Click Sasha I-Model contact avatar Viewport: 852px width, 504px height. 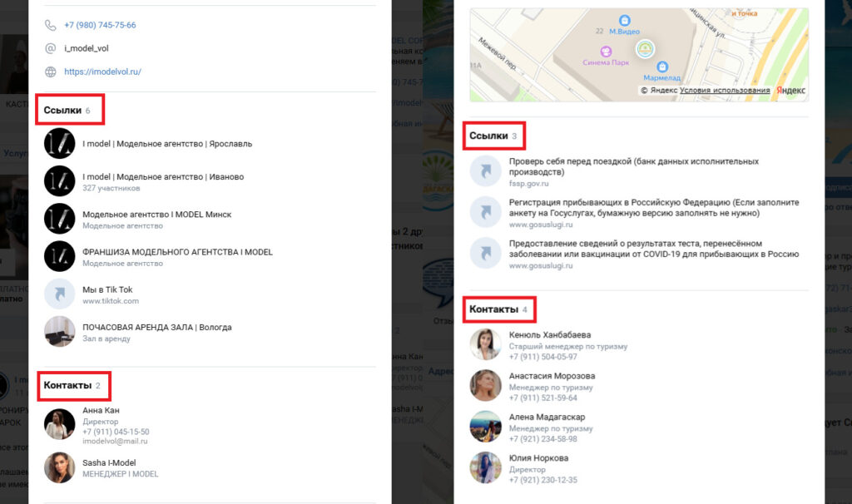pos(59,467)
